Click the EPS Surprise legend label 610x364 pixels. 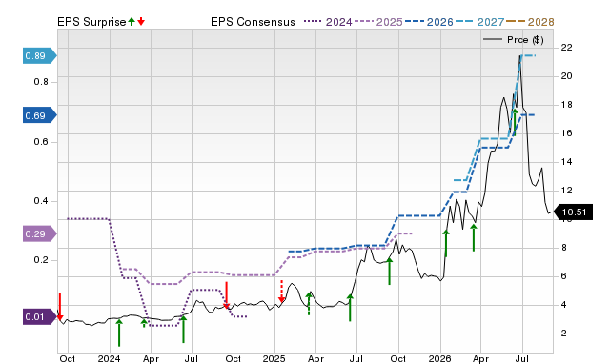[x=91, y=22]
